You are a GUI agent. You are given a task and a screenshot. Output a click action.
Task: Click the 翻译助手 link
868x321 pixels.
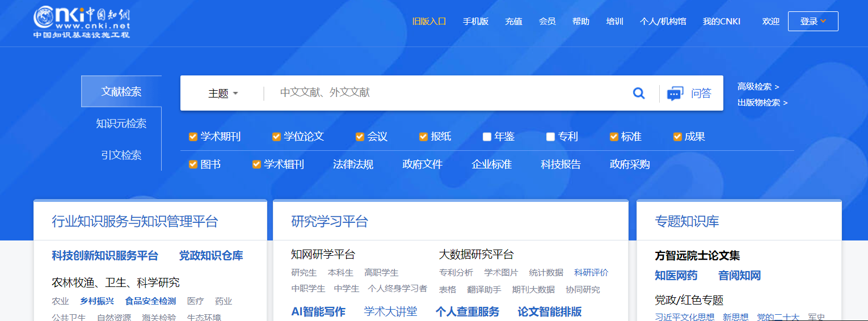pos(484,290)
